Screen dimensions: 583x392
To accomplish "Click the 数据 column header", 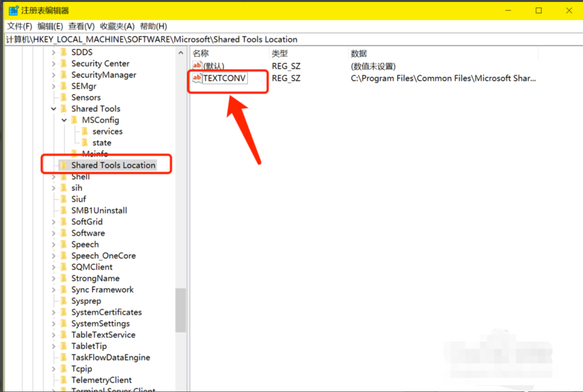I will coord(359,53).
